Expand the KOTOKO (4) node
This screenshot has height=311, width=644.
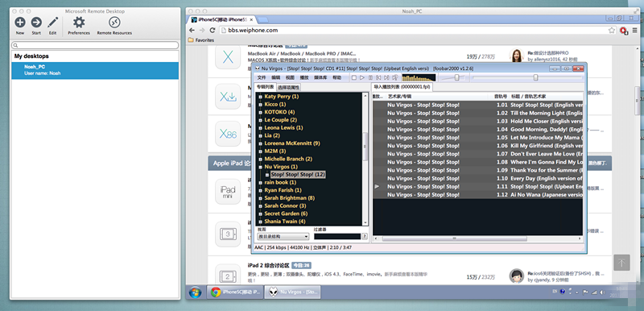[260, 112]
